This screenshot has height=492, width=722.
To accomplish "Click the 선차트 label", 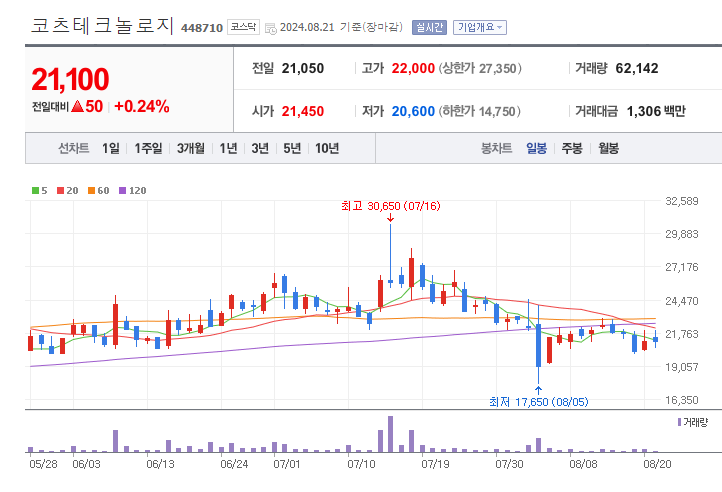I will click(74, 148).
